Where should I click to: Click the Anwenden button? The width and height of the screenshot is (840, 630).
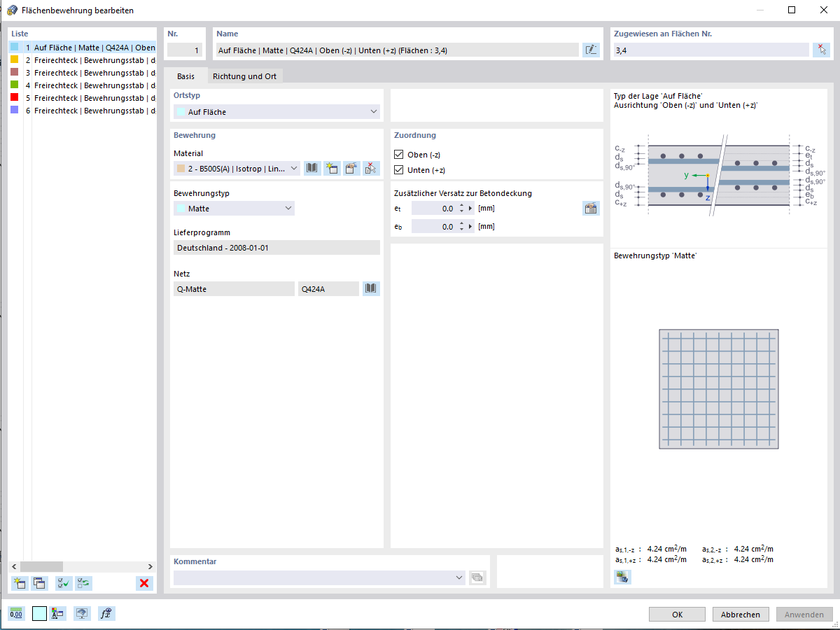coord(804,615)
